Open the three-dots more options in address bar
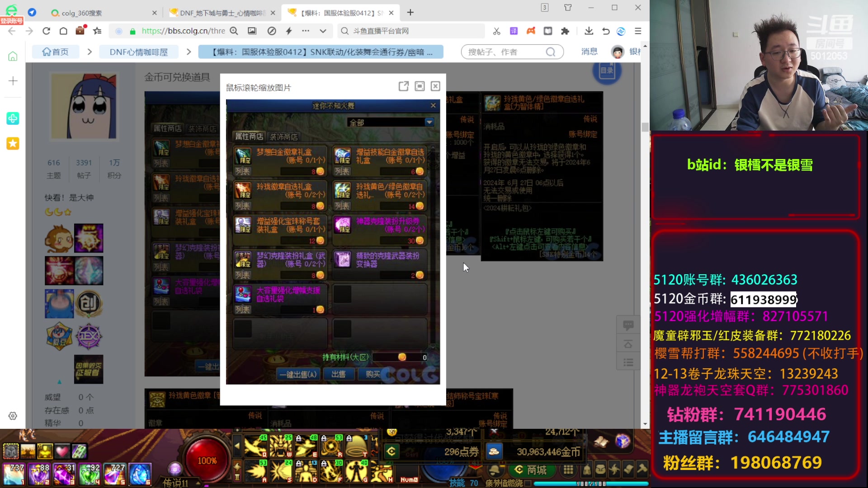The height and width of the screenshot is (488, 868). tap(306, 31)
